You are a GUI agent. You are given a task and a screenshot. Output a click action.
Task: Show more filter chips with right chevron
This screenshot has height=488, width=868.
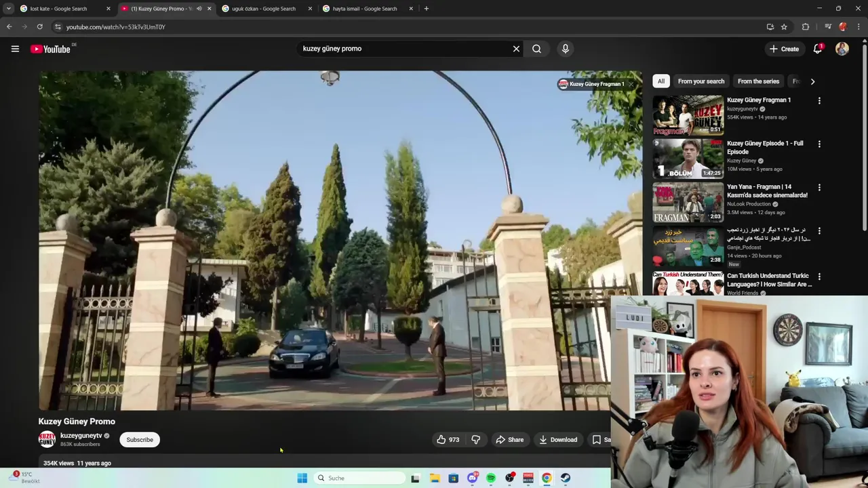(812, 81)
